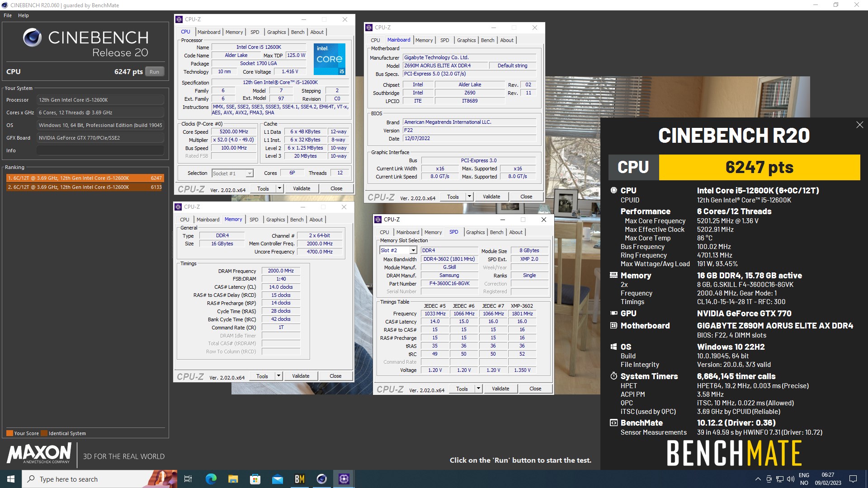This screenshot has width=868, height=488.
Task: Select second ranking entry 6133
Action: [x=85, y=187]
